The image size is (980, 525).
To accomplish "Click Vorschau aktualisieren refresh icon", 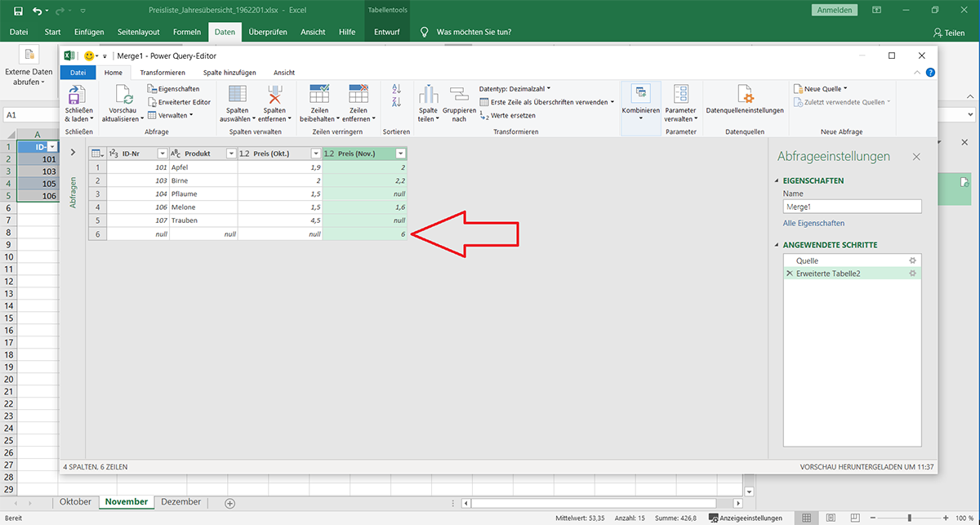I will pos(123,94).
